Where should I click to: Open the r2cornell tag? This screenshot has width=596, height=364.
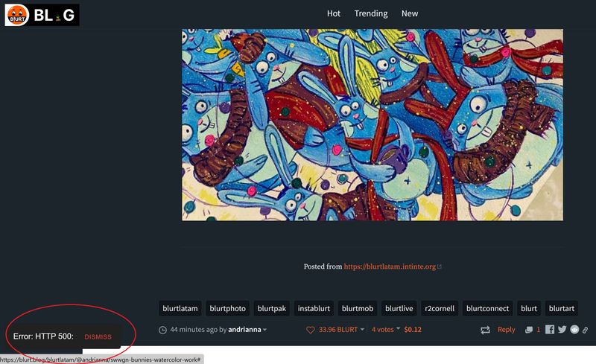(440, 308)
